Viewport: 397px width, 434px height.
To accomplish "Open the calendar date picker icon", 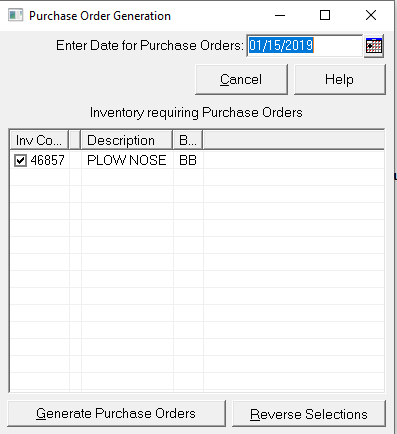I will tap(374, 46).
